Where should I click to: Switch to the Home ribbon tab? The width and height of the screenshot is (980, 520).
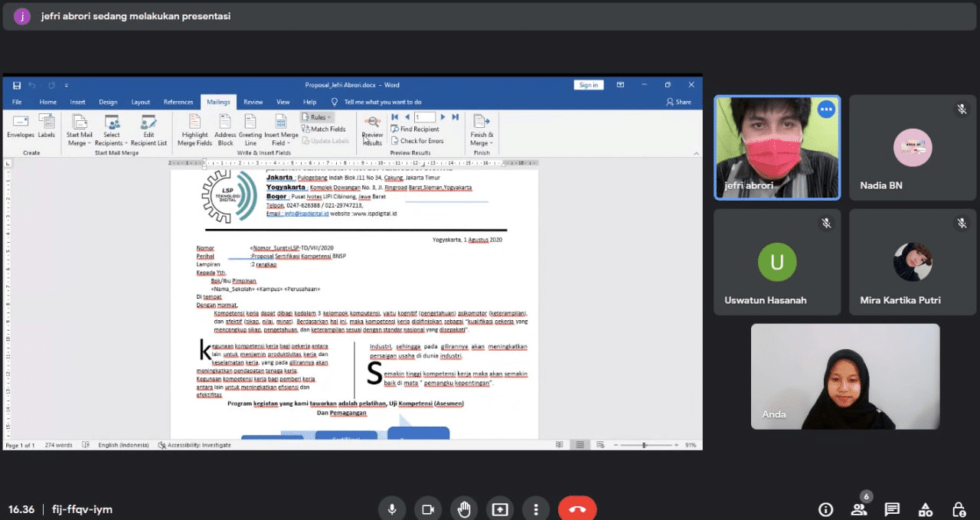(x=47, y=102)
